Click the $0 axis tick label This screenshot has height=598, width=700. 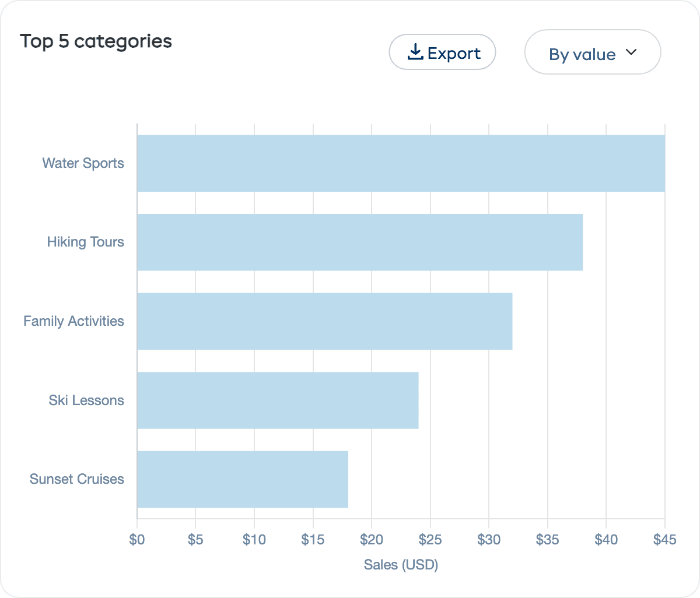(138, 540)
